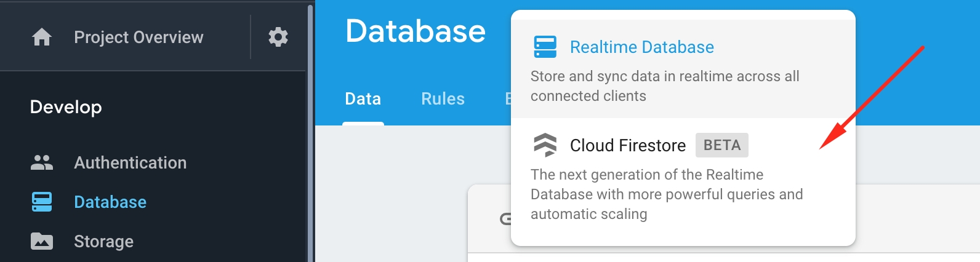Click the Realtime Database icon in the dropdown

[545, 47]
